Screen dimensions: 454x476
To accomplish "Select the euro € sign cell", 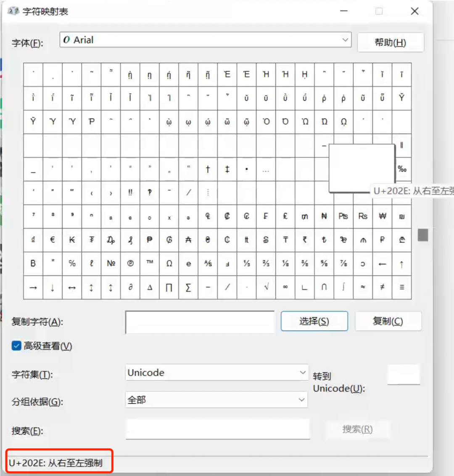I will click(x=53, y=240).
